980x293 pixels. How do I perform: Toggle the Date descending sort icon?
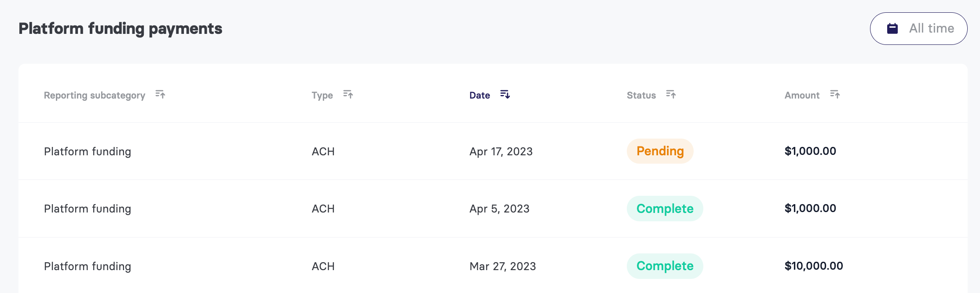[x=505, y=95]
